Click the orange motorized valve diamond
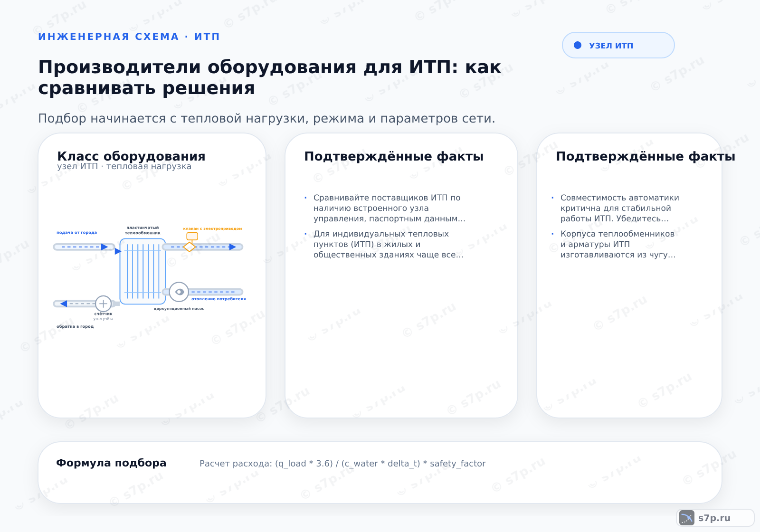Viewport: 760px width, 532px height. click(x=190, y=247)
